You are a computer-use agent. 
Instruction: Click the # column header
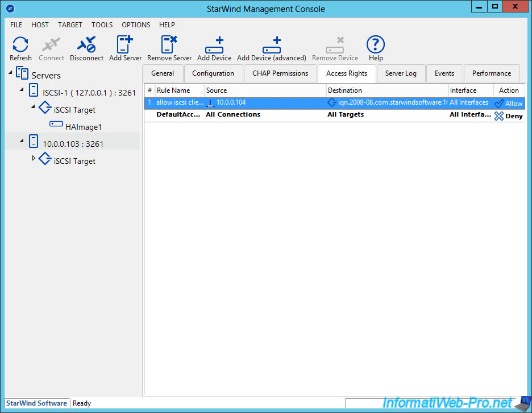click(149, 90)
